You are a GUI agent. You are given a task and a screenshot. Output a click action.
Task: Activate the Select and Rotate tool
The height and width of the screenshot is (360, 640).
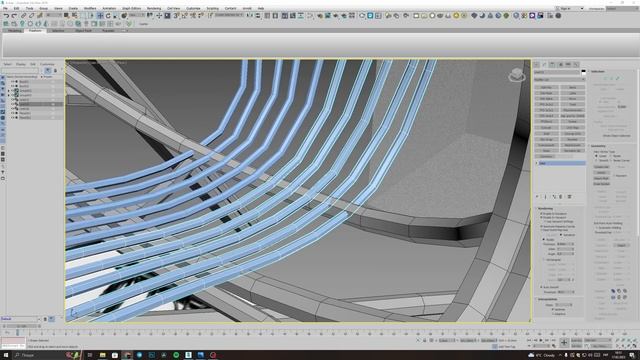click(x=108, y=16)
